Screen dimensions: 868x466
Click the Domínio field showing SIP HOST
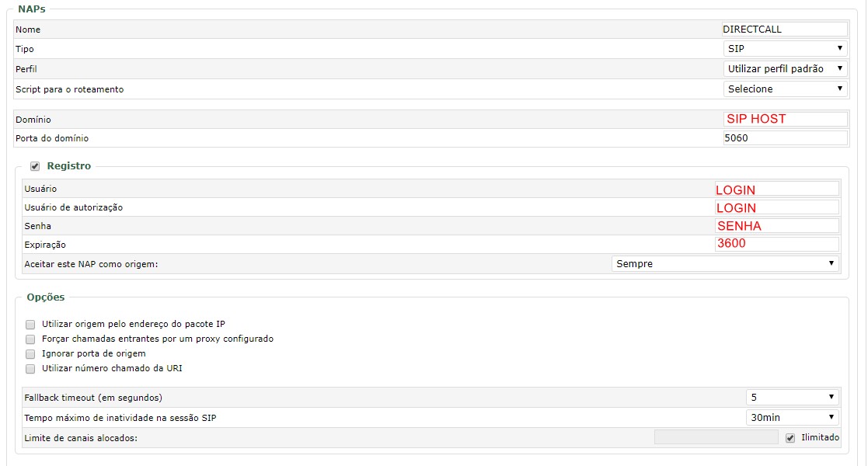(x=785, y=119)
